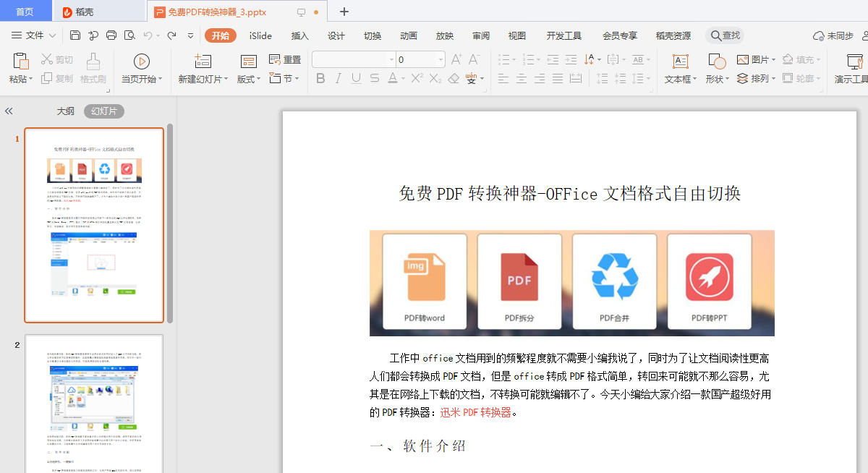Toggle Italic text formatting
The width and height of the screenshot is (868, 473).
click(338, 78)
